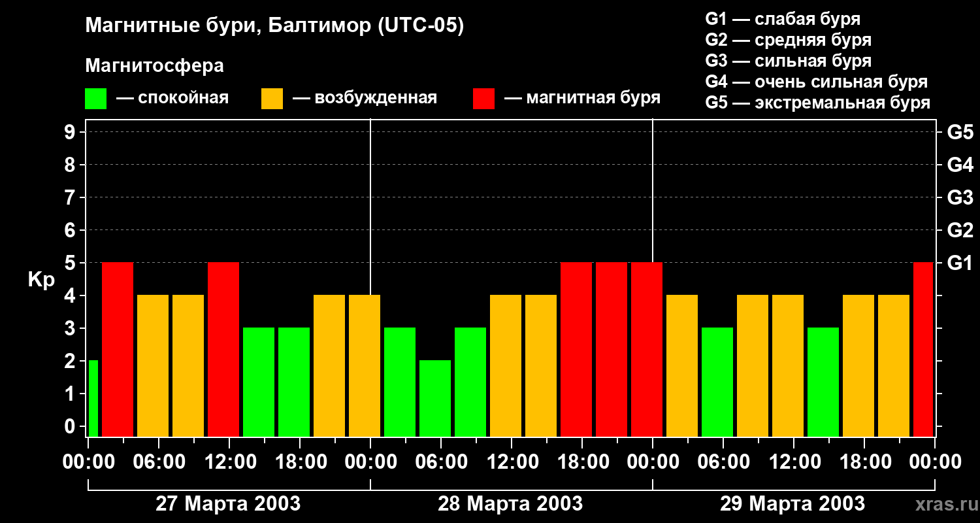Screen dimensions: 980x523
Task: Click the 'G5 — экстремальная буря' legend line
Action: [817, 103]
